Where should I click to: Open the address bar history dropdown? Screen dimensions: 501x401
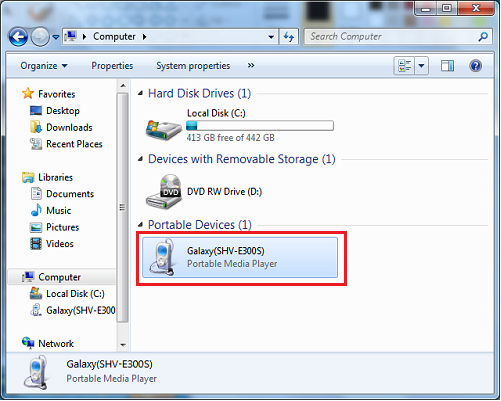(271, 37)
